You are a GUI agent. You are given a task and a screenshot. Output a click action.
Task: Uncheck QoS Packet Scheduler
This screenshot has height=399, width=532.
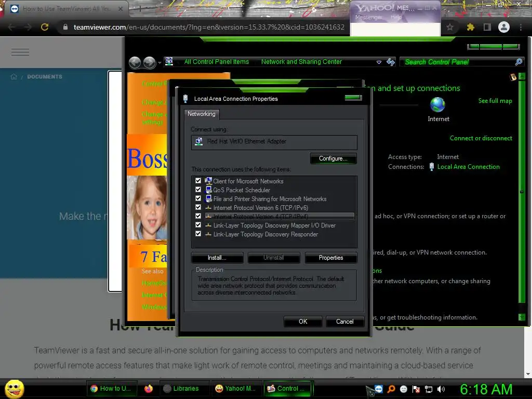[x=198, y=189]
